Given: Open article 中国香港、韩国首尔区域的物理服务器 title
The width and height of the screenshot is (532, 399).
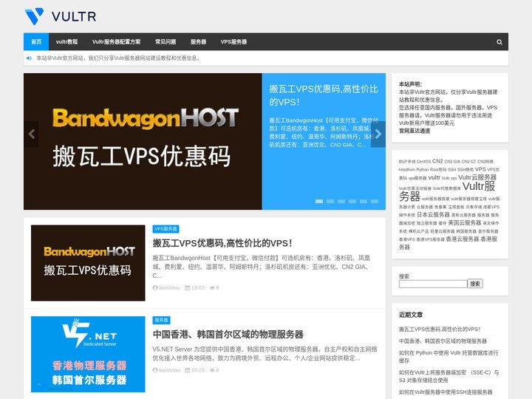Looking at the screenshot, I should pos(228,335).
